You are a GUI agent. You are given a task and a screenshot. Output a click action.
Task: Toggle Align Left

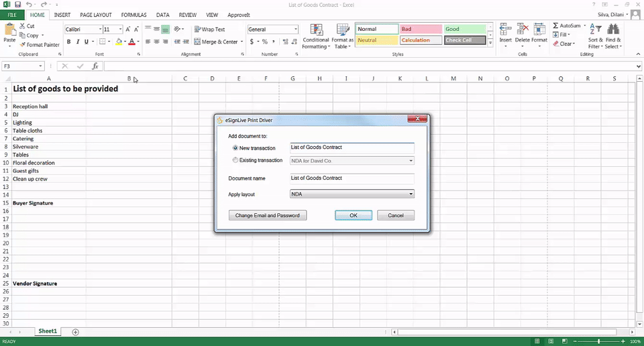(x=148, y=42)
